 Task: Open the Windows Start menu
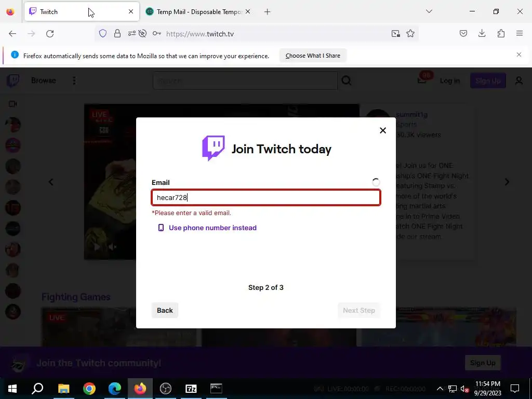12,389
